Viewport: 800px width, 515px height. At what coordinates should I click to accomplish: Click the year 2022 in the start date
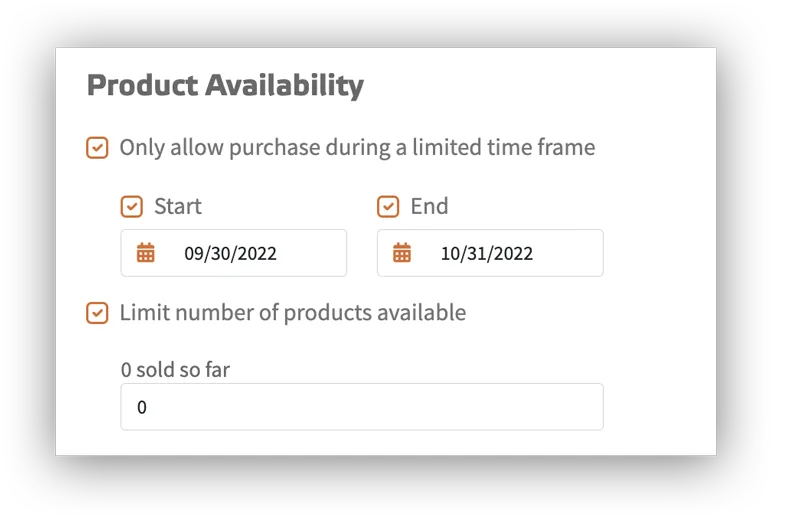[257, 254]
